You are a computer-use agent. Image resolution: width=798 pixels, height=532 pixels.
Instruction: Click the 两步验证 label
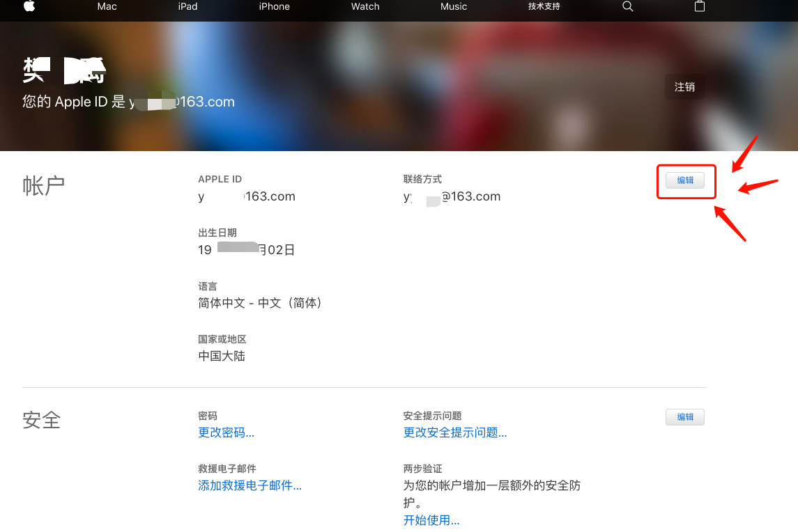422,469
